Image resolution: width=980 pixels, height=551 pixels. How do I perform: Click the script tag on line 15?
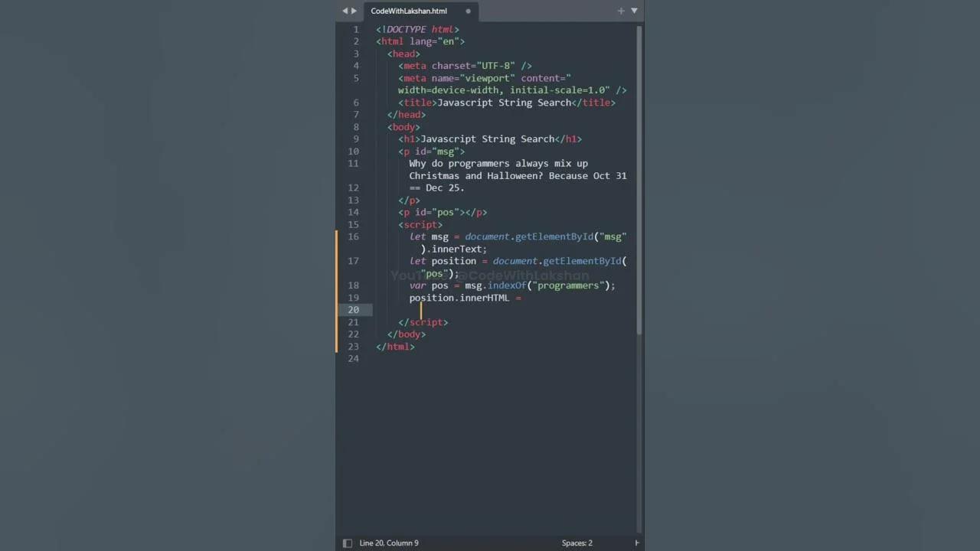pyautogui.click(x=420, y=224)
